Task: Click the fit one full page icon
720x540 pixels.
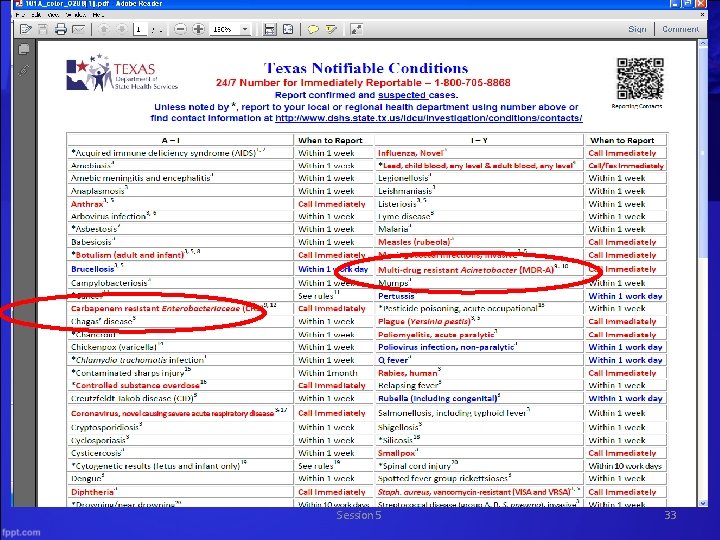Action: pyautogui.click(x=288, y=29)
